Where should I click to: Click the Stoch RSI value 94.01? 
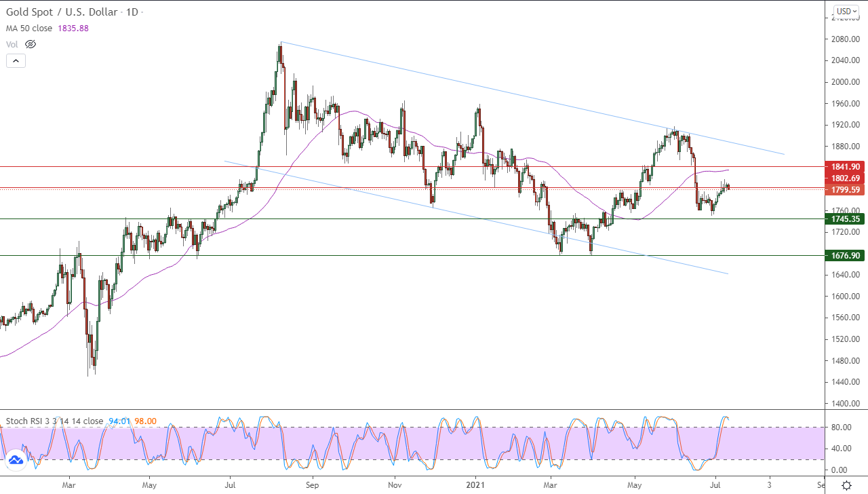118,421
